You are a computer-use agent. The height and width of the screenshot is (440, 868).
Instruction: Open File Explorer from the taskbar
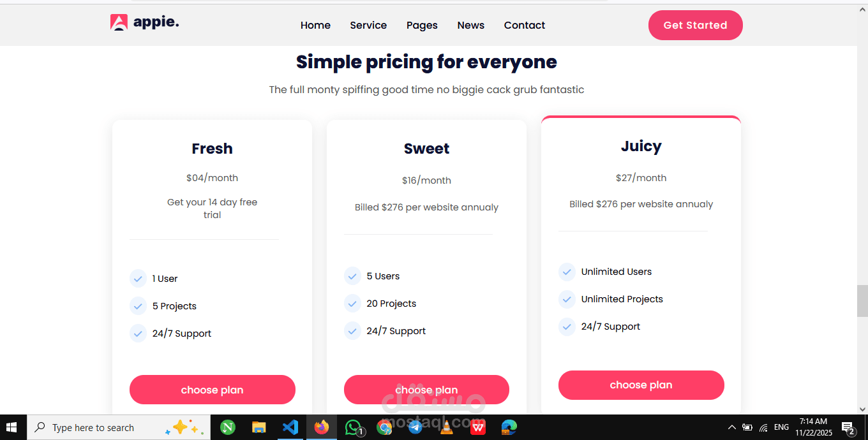258,427
